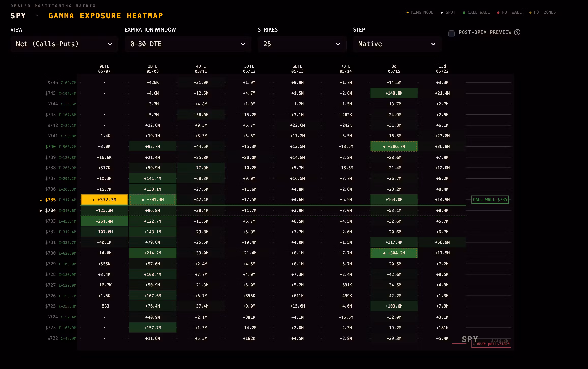Enable the Post-OPEX Preview checkbox
Viewport: 588px width, 369px height.
click(451, 34)
